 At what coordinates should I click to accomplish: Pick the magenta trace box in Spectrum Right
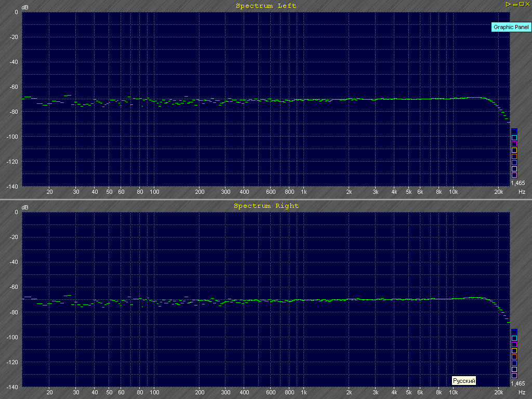point(514,344)
